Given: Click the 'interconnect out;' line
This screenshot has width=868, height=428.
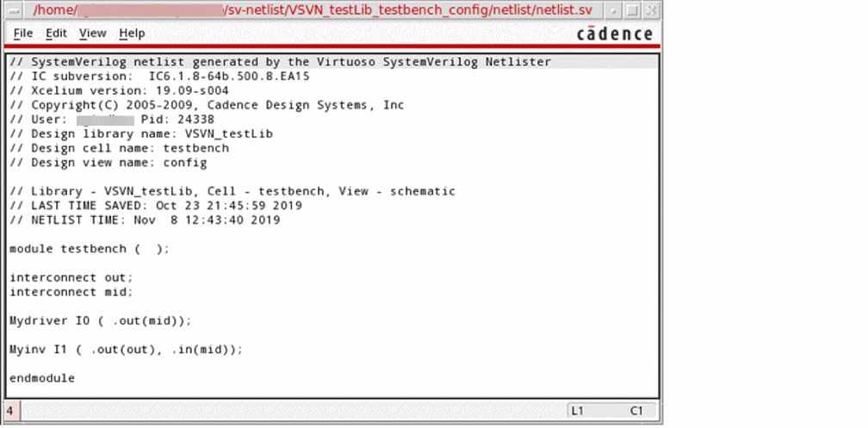Looking at the screenshot, I should coord(71,277).
